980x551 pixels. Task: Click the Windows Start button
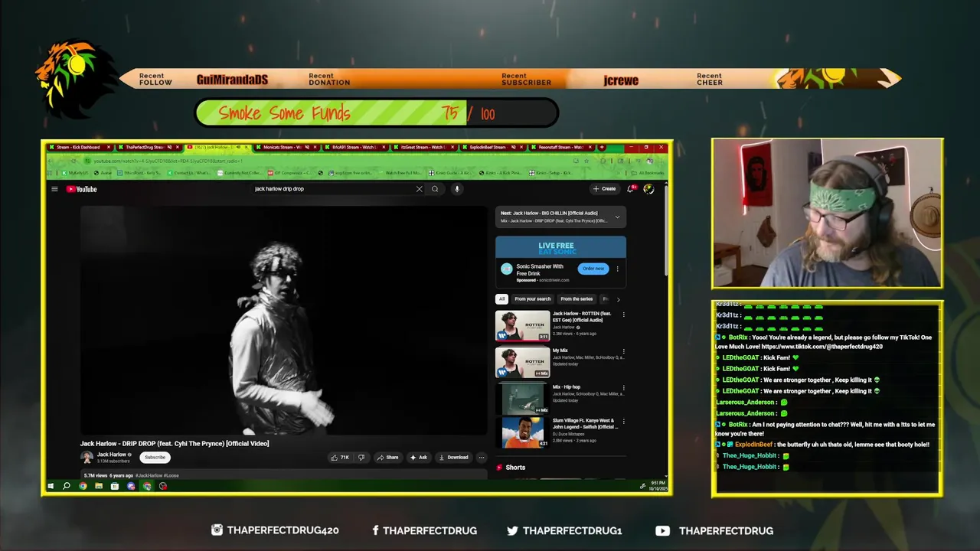coord(51,486)
